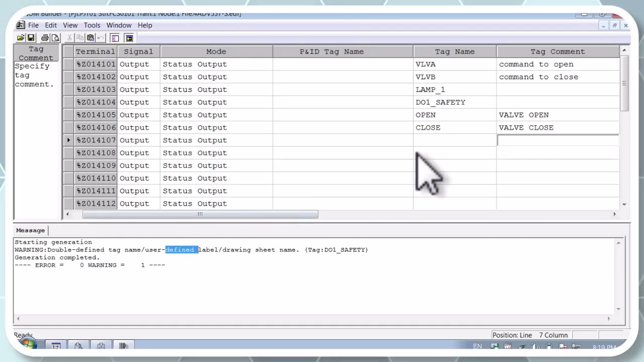Click the Output signal cell of row %Z014105
The image size is (644, 362).
[x=138, y=115]
